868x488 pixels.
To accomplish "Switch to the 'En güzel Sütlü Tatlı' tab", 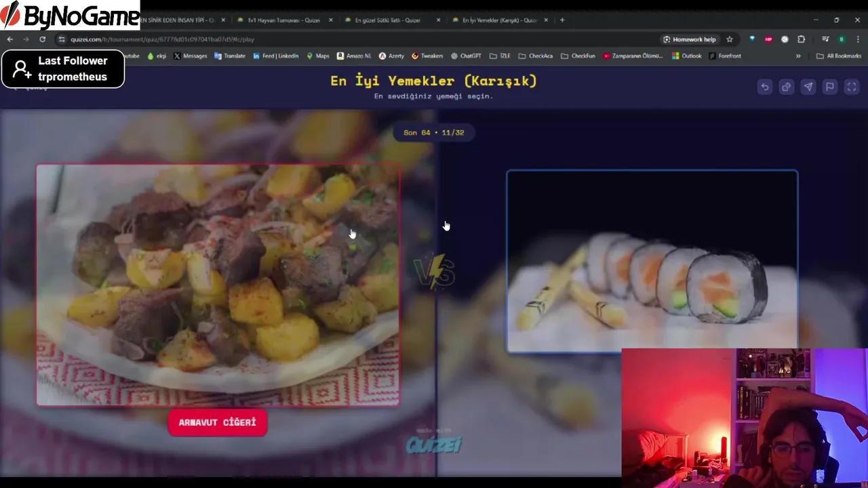I will point(387,20).
